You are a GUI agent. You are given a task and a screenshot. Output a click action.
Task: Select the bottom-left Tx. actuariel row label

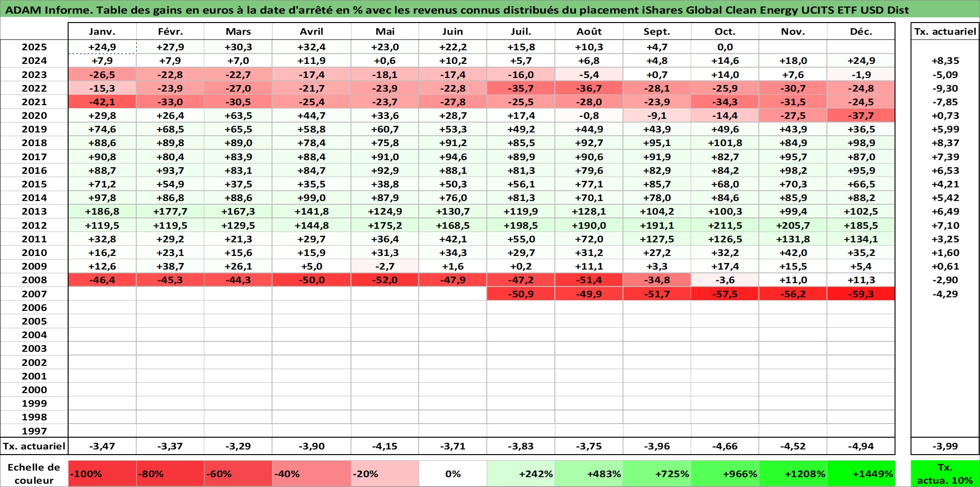point(34,446)
